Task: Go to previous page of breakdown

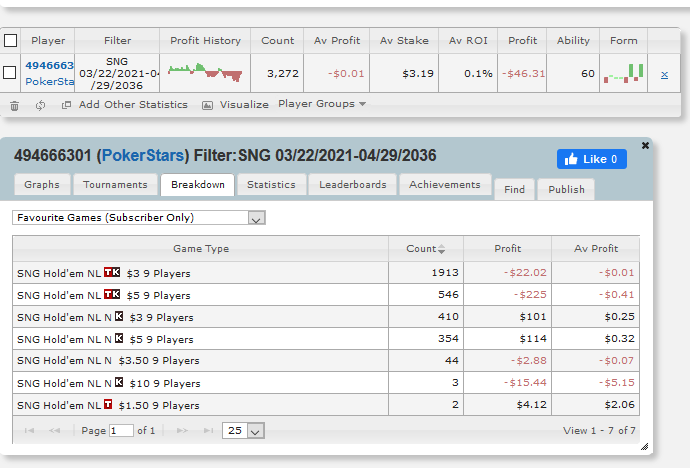Action: (55, 431)
